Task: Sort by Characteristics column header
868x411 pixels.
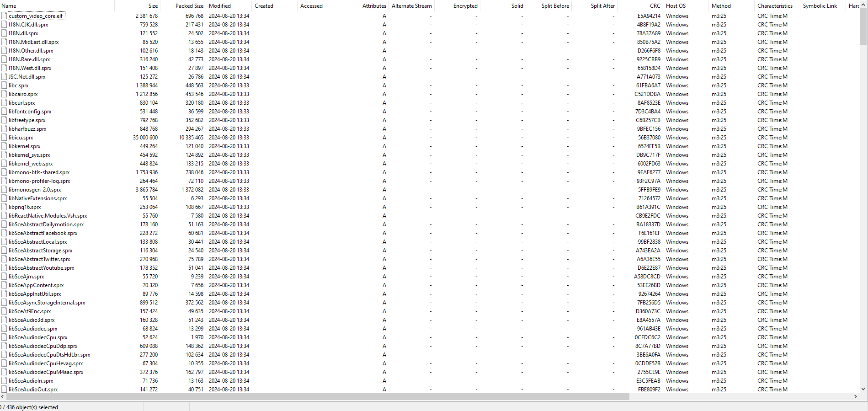Action: click(777, 6)
